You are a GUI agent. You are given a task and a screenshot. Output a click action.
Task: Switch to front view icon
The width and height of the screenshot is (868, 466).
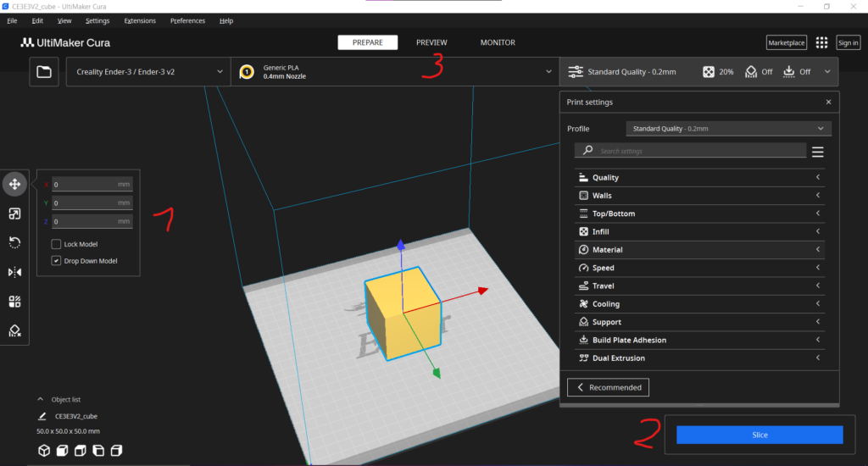click(62, 451)
